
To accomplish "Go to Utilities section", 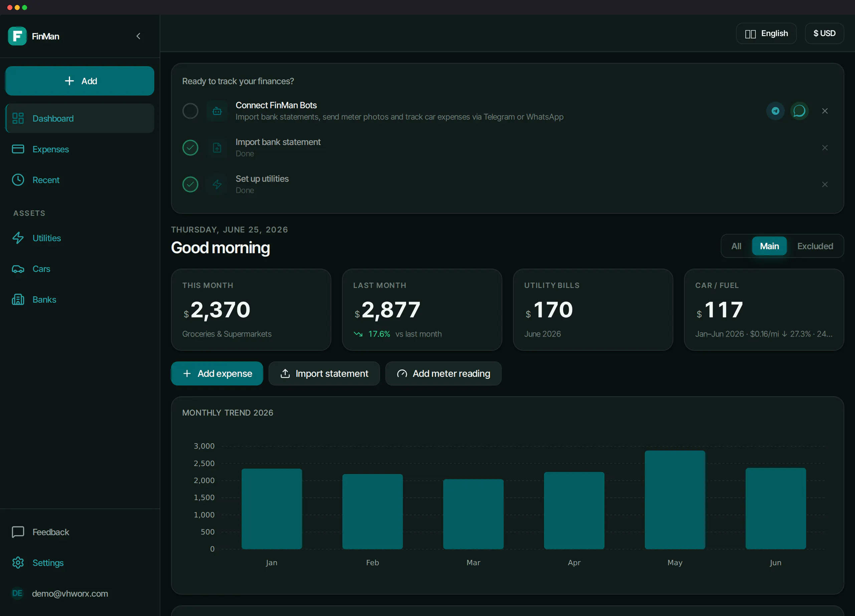I will tap(80, 238).
